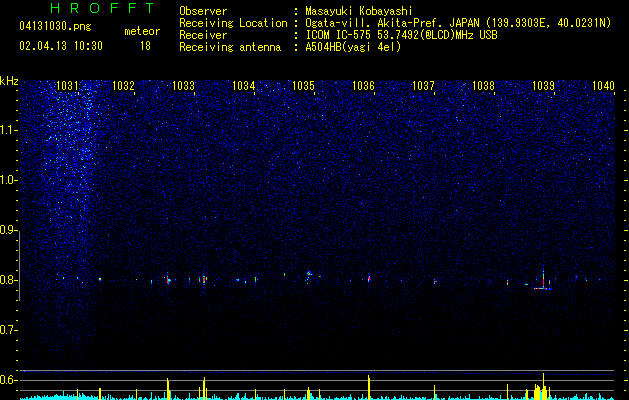Click observer name Masayuki Kobayashi
Screen dimensions: 629x400
coord(359,12)
